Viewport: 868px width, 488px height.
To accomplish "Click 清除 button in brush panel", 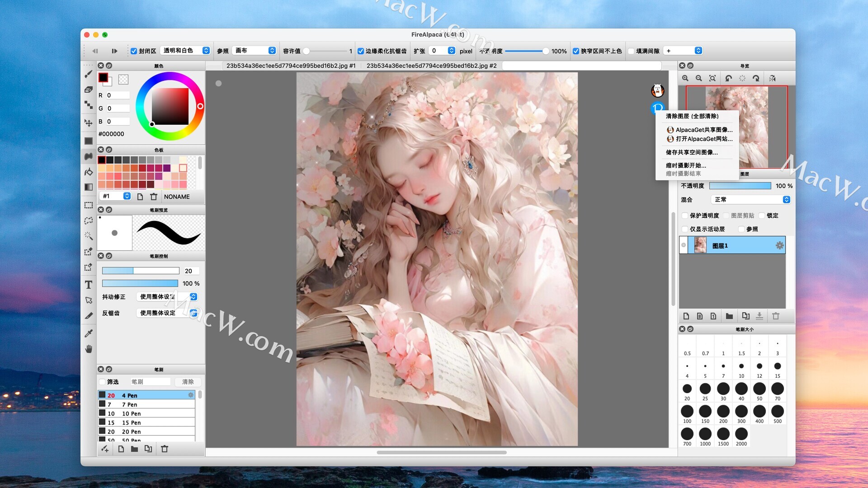I will click(x=188, y=382).
